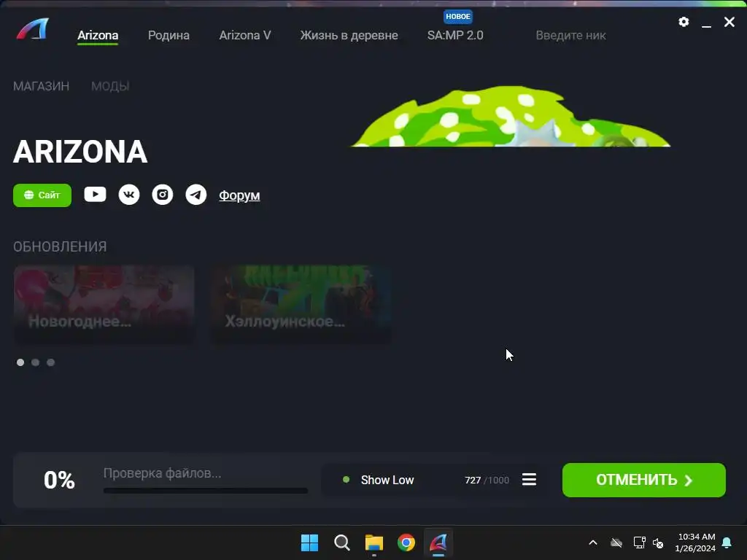The width and height of the screenshot is (747, 560).
Task: Close the launcher window
Action: (x=729, y=22)
